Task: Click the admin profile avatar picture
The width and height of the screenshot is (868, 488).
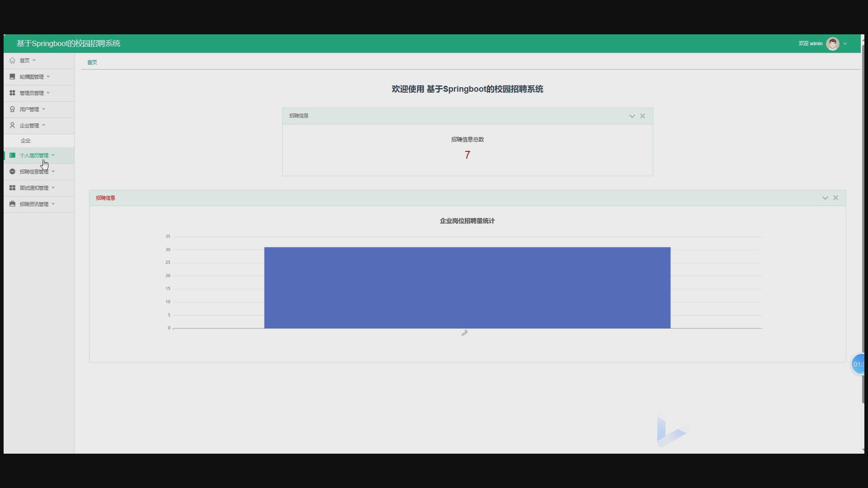Action: click(x=832, y=43)
